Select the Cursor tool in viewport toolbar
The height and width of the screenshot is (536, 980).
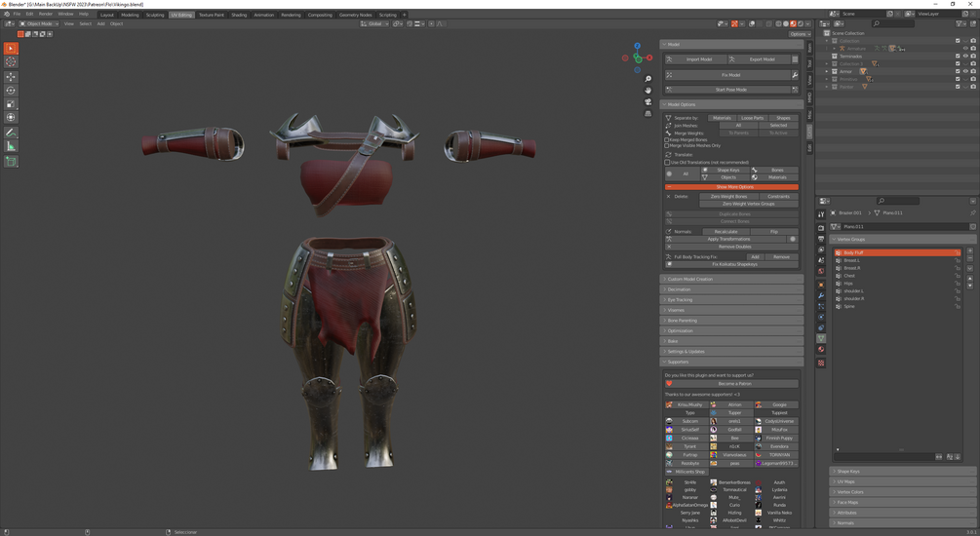click(x=11, y=61)
